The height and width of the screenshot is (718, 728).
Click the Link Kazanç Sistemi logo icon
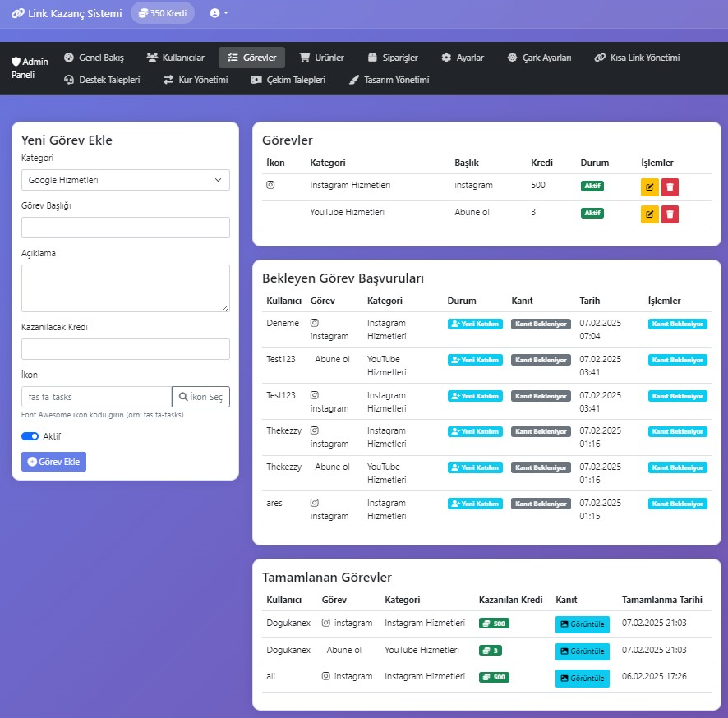(18, 13)
